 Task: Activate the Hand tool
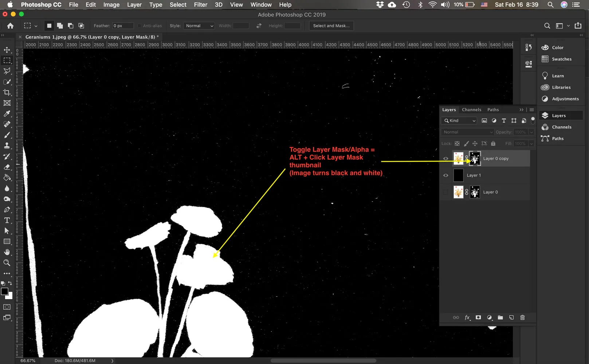7,252
